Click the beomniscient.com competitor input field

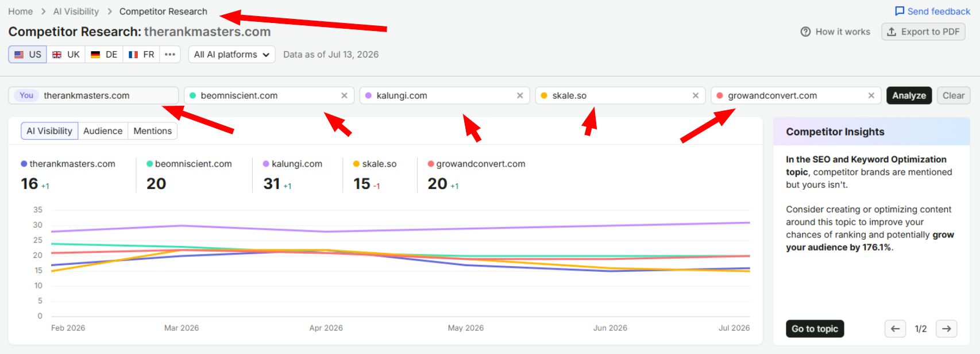click(269, 95)
